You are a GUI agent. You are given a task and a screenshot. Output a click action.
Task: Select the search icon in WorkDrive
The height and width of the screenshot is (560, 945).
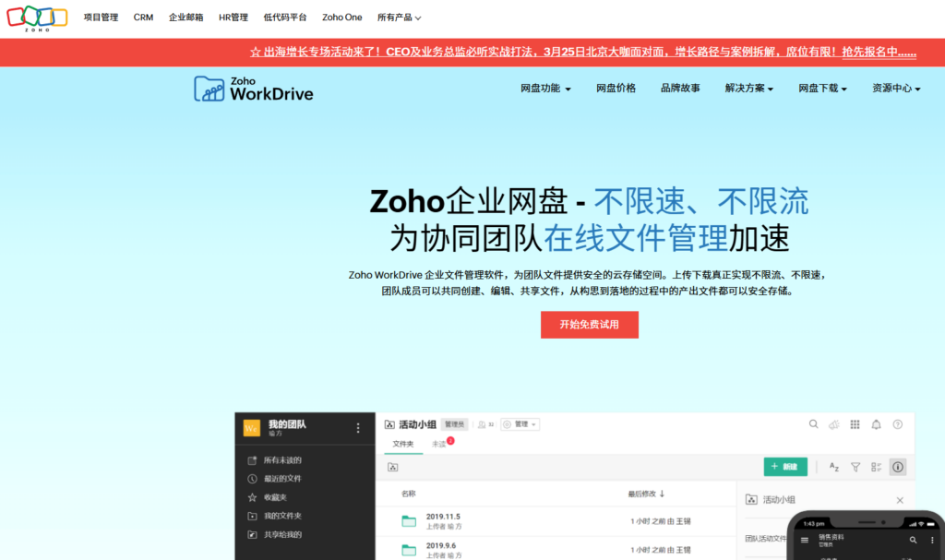(814, 424)
